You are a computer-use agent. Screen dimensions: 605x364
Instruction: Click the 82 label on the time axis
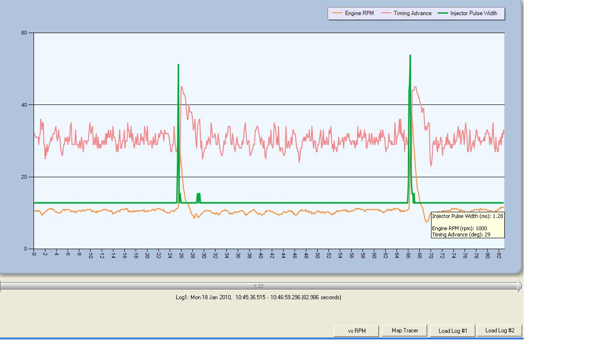click(x=499, y=255)
